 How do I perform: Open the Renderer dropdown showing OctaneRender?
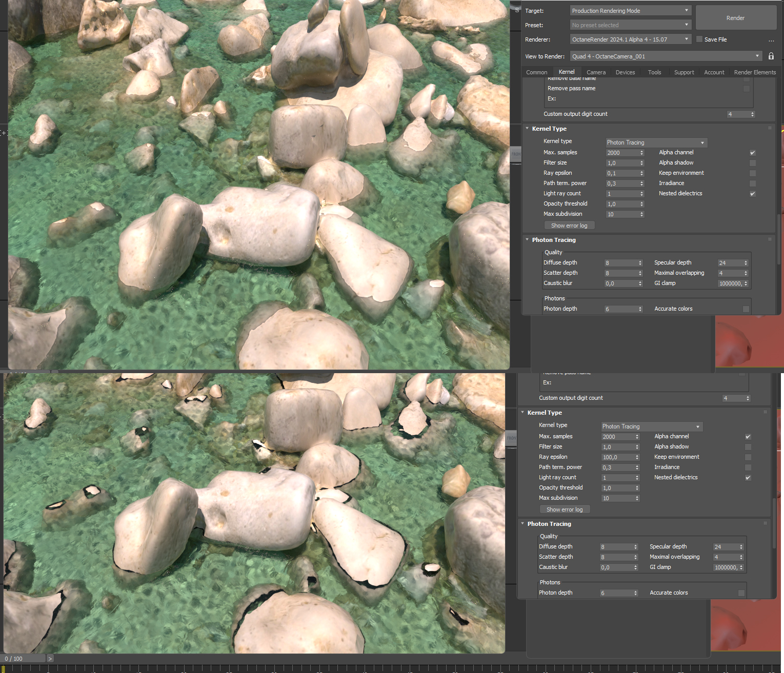[631, 39]
